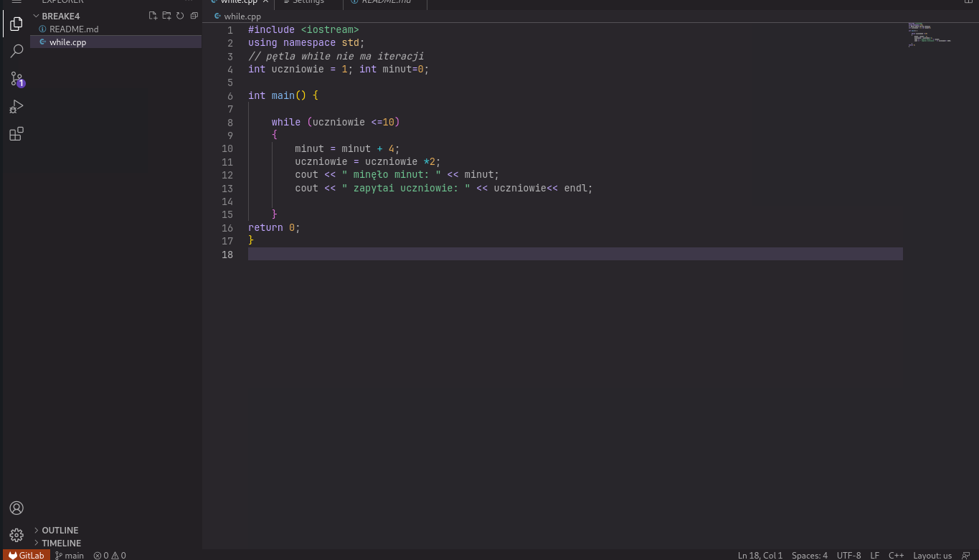Open Source Control view with badge 1

click(x=16, y=79)
